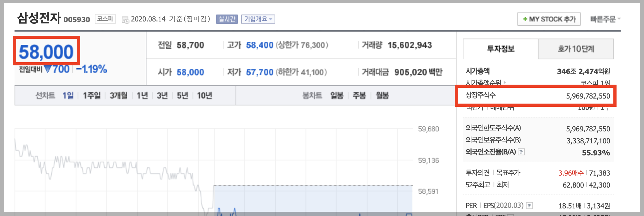Screen dimensions: 644x216
Task: Click the 전일 value 58,700
Action: coord(190,45)
